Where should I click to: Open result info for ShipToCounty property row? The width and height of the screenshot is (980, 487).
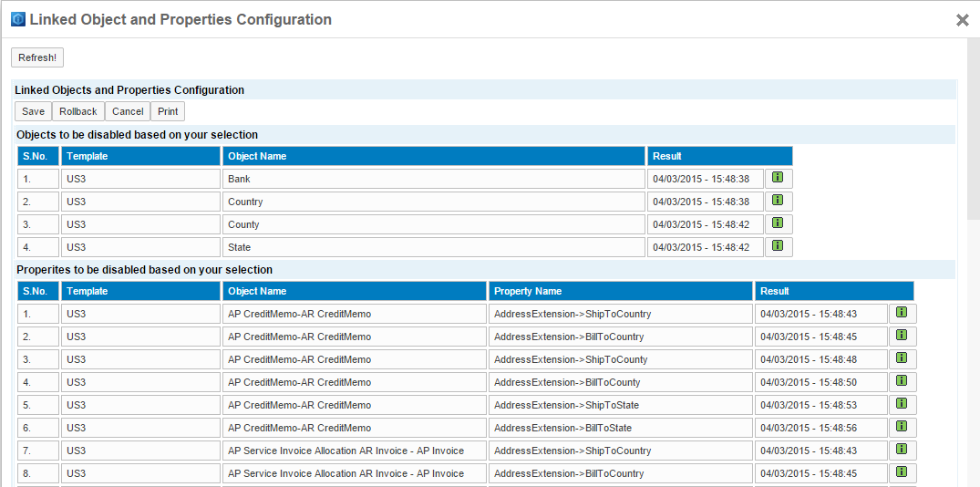[x=902, y=359]
